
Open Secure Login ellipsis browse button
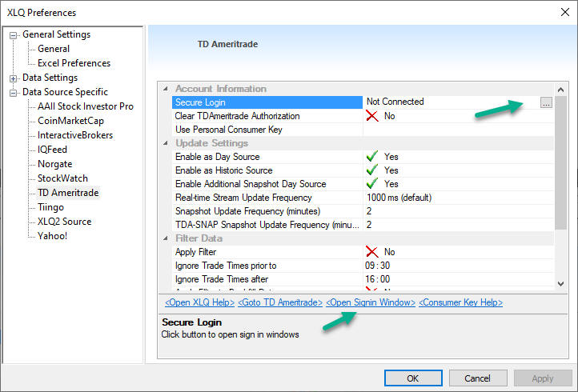[546, 102]
